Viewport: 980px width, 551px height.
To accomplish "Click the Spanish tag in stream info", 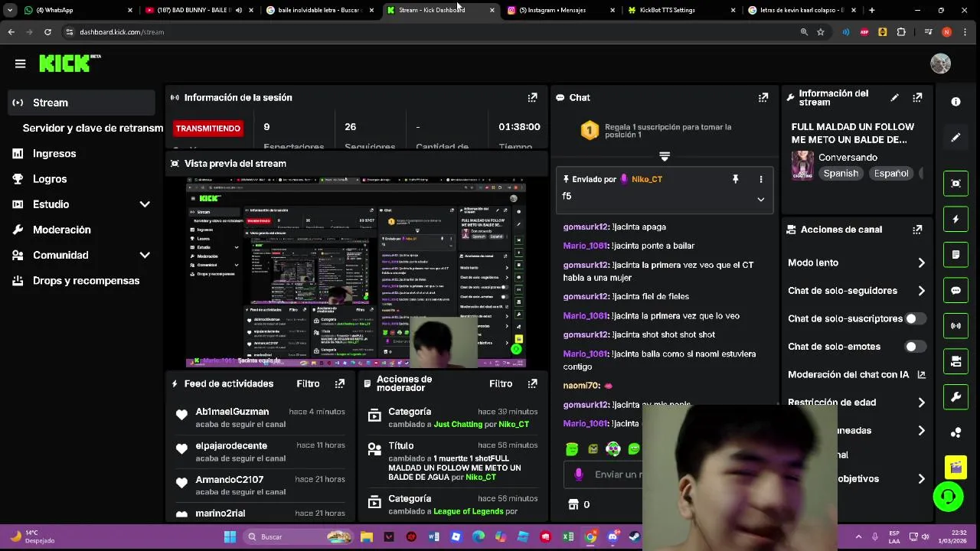I will pyautogui.click(x=841, y=174).
